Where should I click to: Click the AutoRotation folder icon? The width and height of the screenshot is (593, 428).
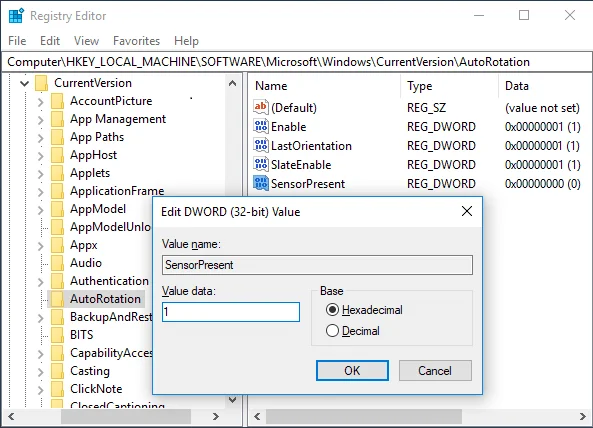(57, 299)
